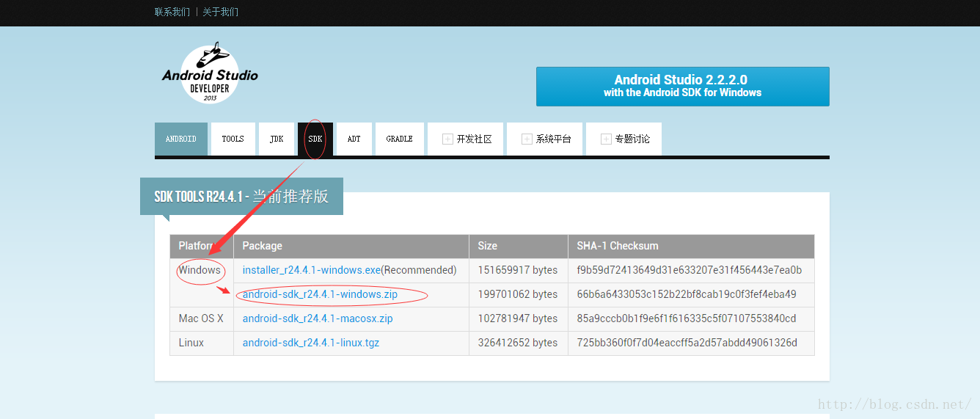Open the 专题讨论 menu item
980x419 pixels.
(x=624, y=139)
